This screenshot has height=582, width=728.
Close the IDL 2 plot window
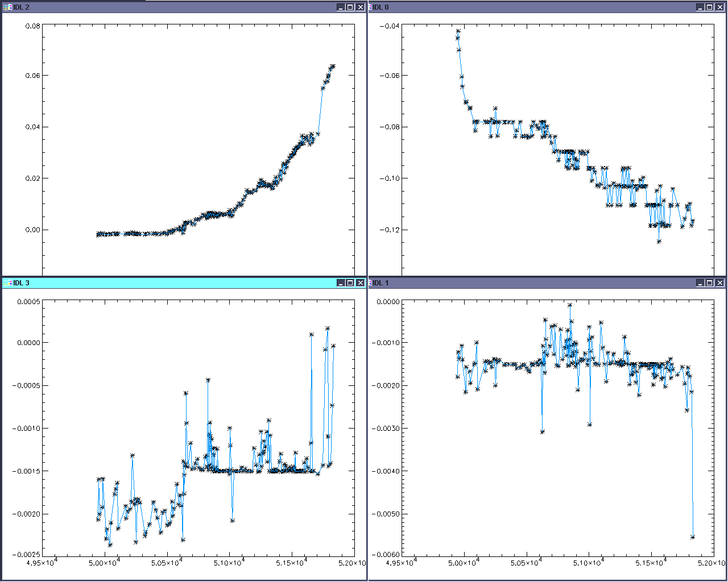pos(360,7)
